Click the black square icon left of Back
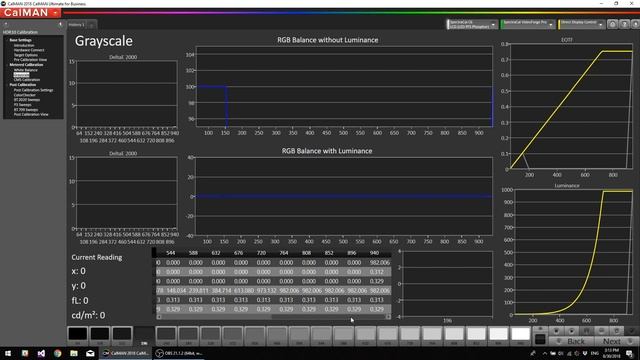This screenshot has width=640, height=360. coord(540,340)
